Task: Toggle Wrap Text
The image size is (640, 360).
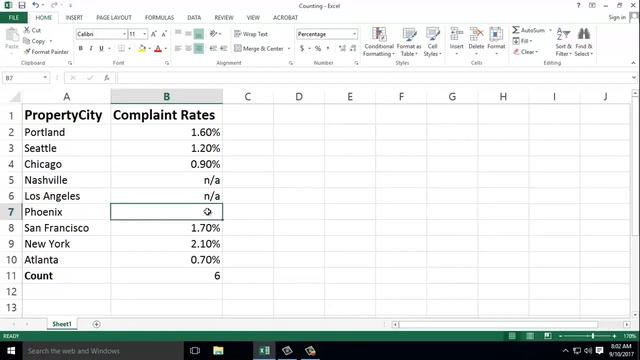Action: click(251, 34)
